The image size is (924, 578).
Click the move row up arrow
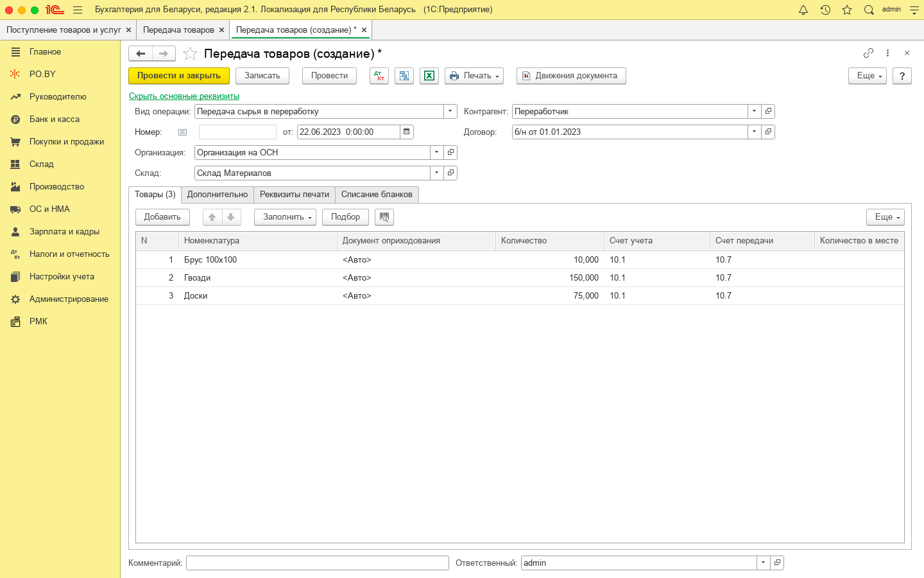(x=212, y=217)
